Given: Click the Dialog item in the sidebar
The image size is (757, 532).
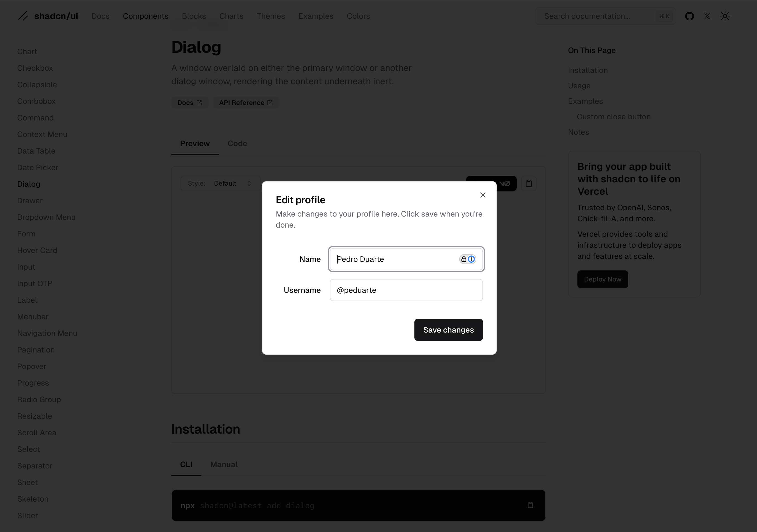Looking at the screenshot, I should coord(28,184).
